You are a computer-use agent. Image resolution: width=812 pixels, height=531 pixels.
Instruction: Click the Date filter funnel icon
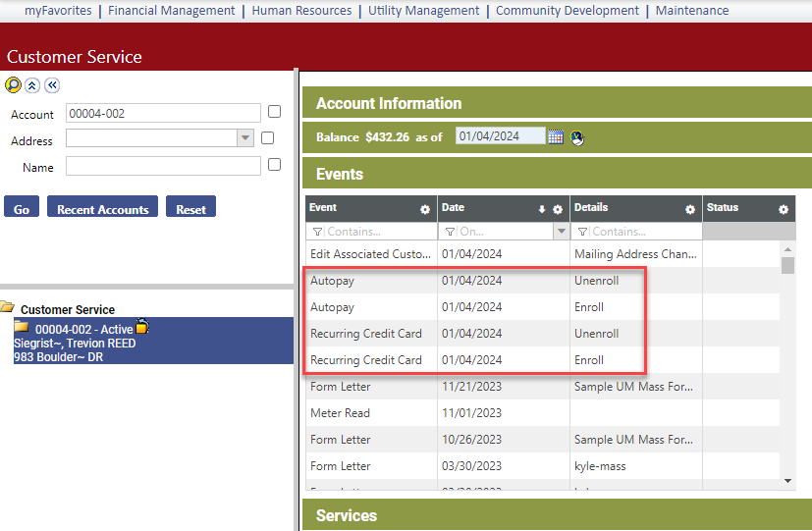[x=450, y=232]
